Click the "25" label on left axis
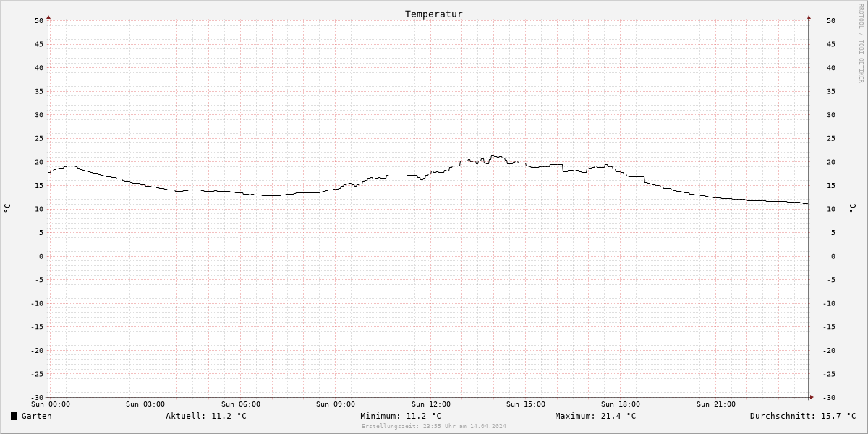The image size is (868, 434). point(39,139)
